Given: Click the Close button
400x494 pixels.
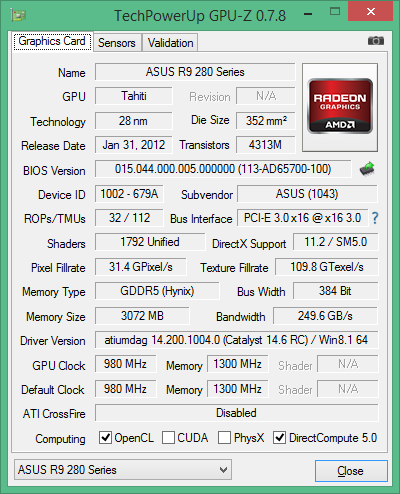Looking at the screenshot, I should (351, 471).
